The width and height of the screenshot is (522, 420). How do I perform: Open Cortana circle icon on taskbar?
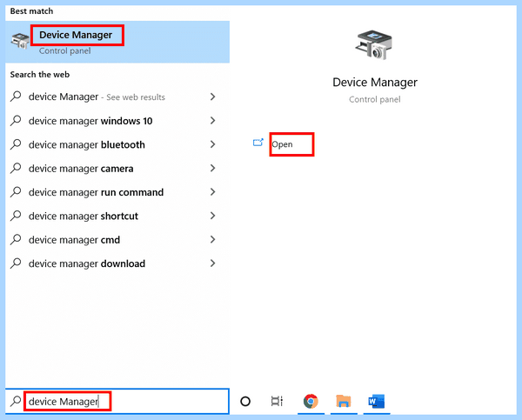(245, 402)
